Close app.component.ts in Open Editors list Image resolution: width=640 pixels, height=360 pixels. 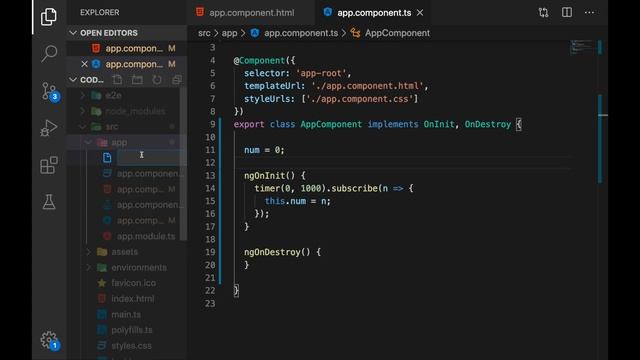point(84,64)
